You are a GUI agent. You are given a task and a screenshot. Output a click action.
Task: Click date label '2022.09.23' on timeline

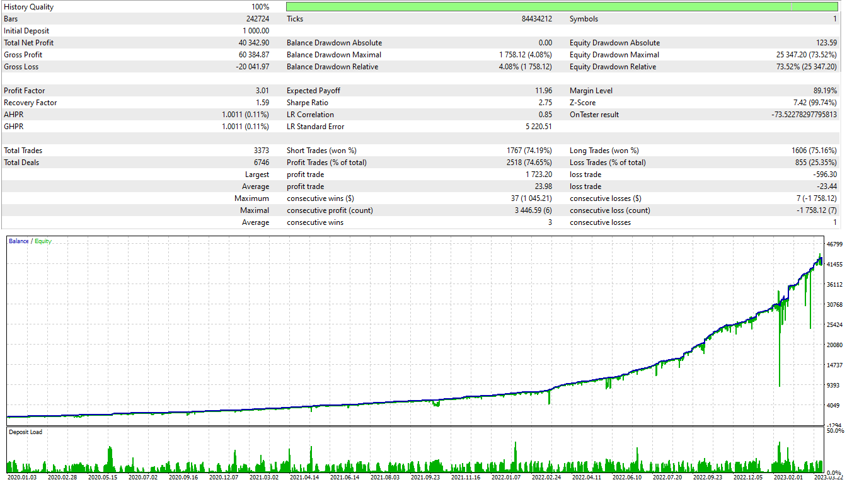pos(708,478)
